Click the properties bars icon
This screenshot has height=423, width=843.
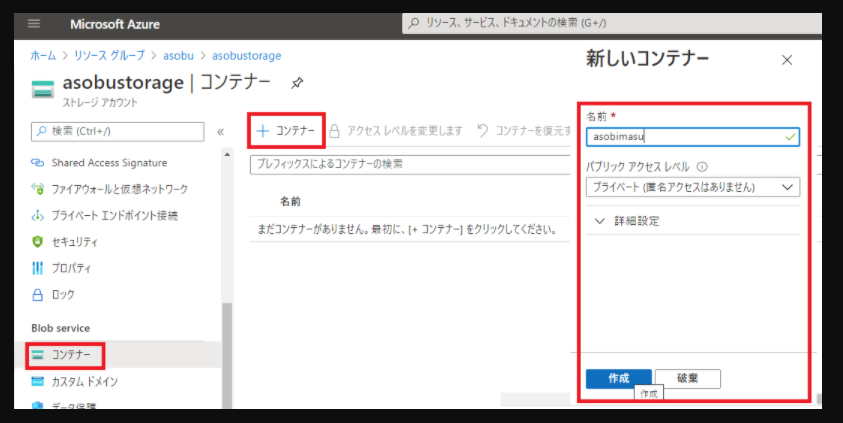pos(37,268)
